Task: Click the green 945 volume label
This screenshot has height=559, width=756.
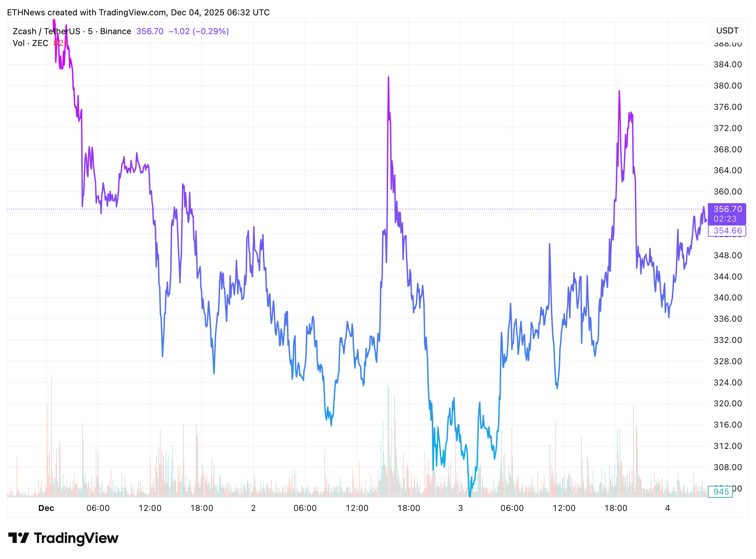Action: click(721, 492)
